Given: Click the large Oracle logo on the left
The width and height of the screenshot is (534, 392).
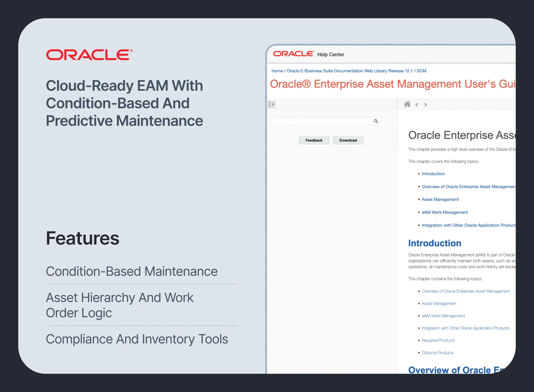Looking at the screenshot, I should [89, 55].
